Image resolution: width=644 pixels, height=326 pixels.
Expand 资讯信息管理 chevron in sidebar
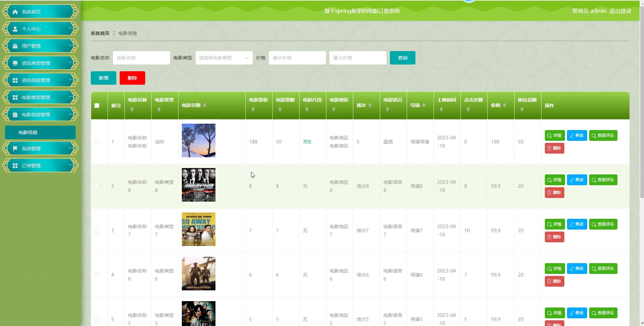pos(71,80)
